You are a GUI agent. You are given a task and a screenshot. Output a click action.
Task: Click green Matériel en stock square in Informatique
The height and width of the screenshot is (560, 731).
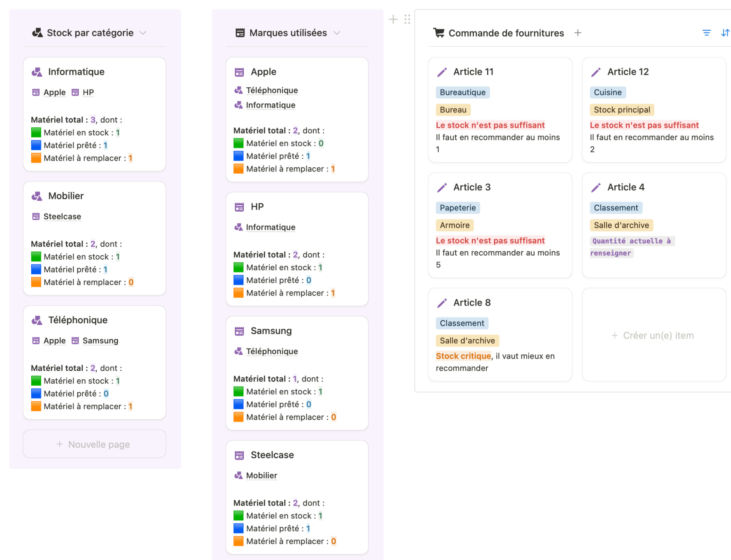[x=36, y=133]
